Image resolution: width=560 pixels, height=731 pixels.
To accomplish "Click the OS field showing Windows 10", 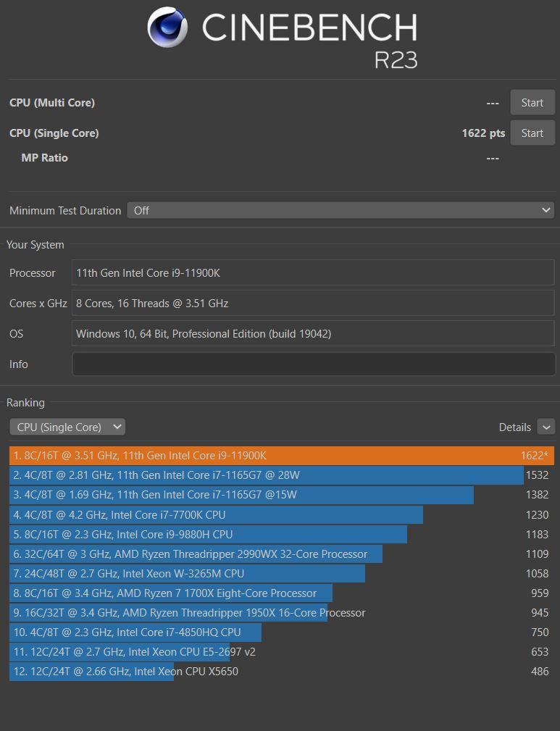I will click(314, 334).
